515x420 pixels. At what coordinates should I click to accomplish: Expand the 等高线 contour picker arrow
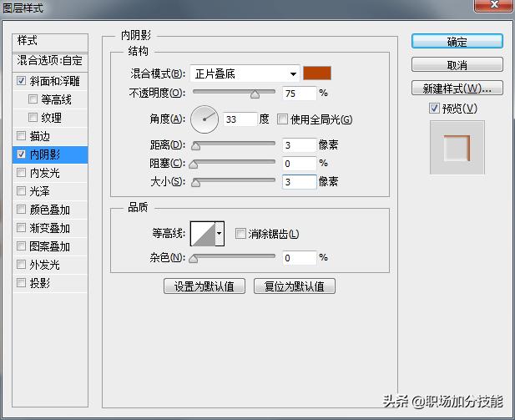(x=220, y=234)
